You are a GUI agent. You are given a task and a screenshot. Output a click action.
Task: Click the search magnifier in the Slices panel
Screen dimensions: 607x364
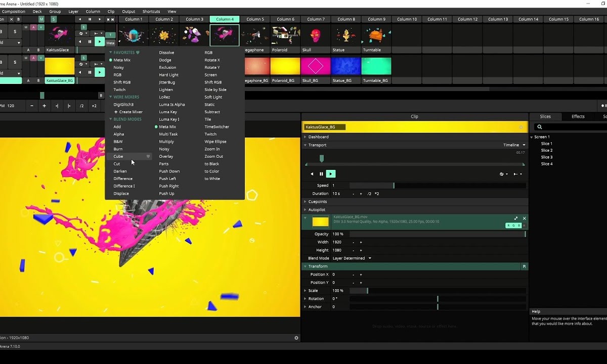[x=540, y=127]
